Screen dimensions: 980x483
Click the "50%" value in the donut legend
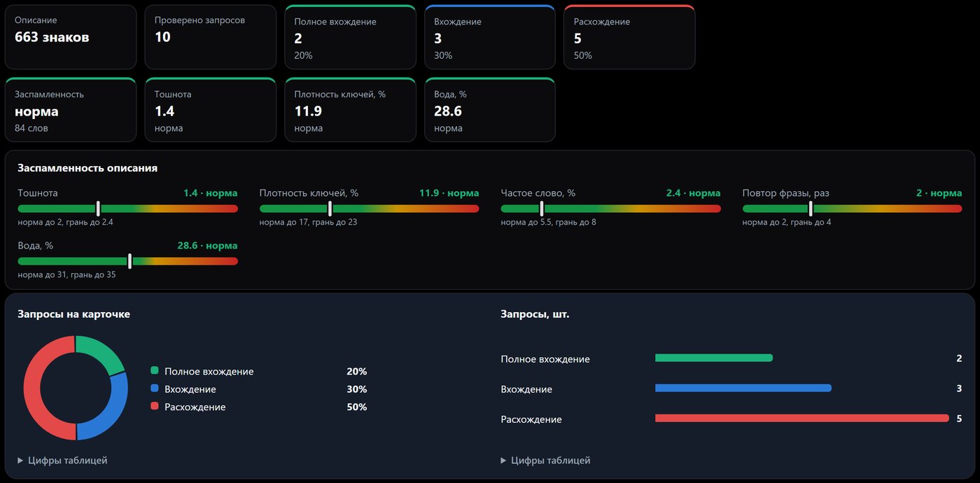point(357,407)
